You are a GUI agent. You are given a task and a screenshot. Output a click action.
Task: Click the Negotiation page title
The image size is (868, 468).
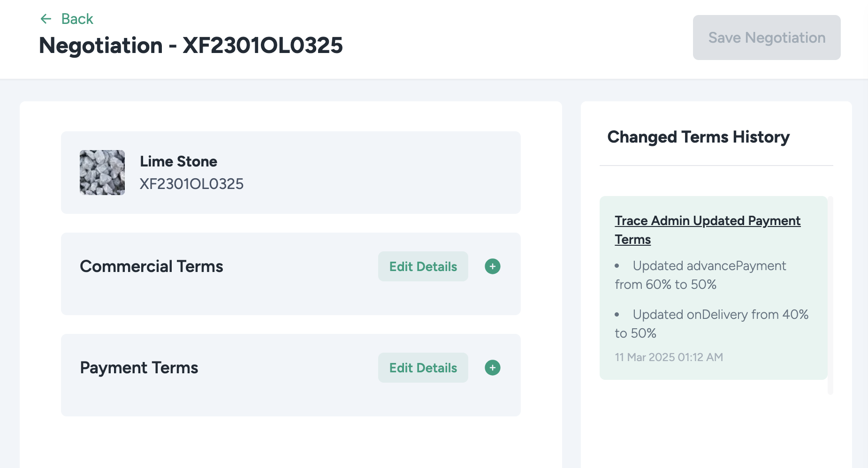click(190, 45)
